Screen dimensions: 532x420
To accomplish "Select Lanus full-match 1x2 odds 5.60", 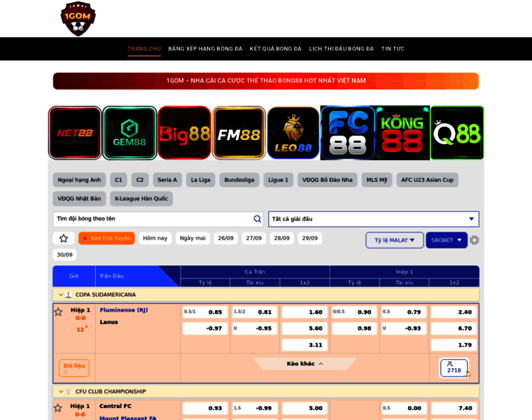I will pyautogui.click(x=304, y=328).
